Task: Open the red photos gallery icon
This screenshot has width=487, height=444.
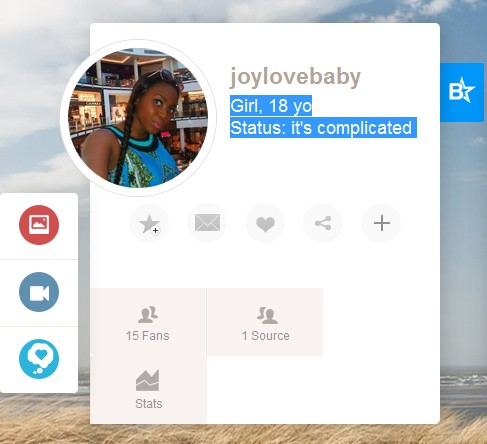Action: [x=39, y=225]
